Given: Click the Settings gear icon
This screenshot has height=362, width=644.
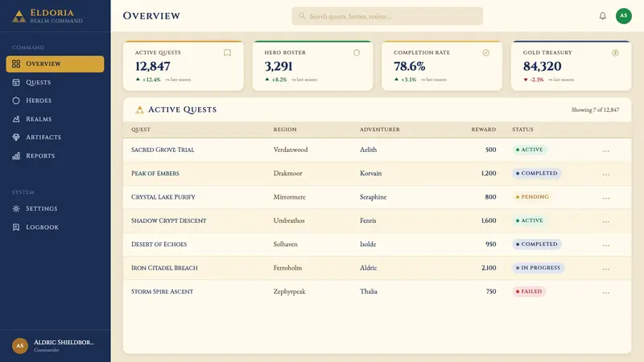Looking at the screenshot, I should click(16, 208).
